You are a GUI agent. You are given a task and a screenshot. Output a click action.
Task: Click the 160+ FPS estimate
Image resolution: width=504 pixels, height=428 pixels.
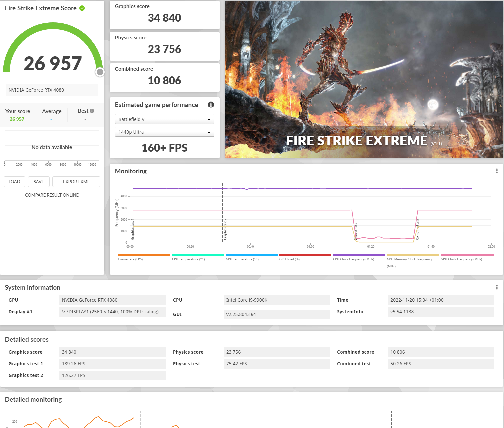pyautogui.click(x=165, y=148)
